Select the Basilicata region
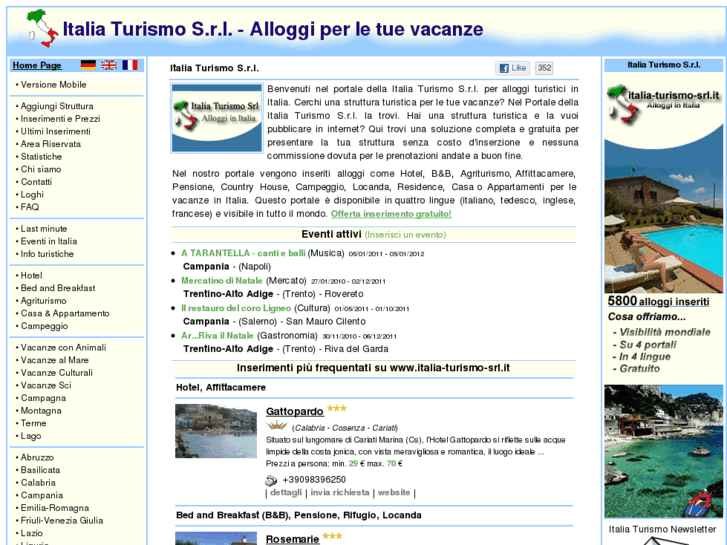 (x=40, y=470)
